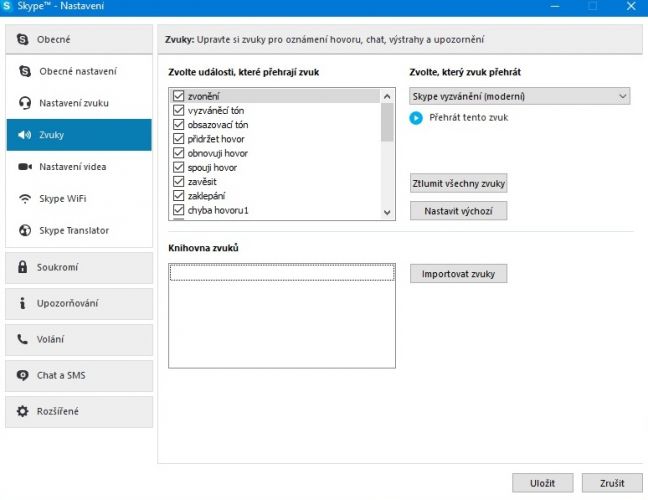The image size is (648, 500).
Task: Expand the Volání section
Action: 79,339
